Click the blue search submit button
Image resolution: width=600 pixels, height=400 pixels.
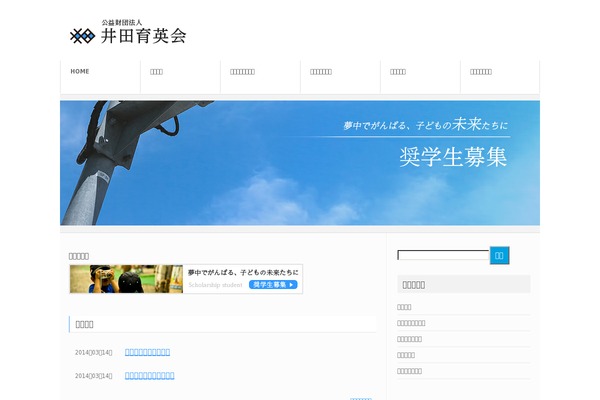tap(499, 255)
